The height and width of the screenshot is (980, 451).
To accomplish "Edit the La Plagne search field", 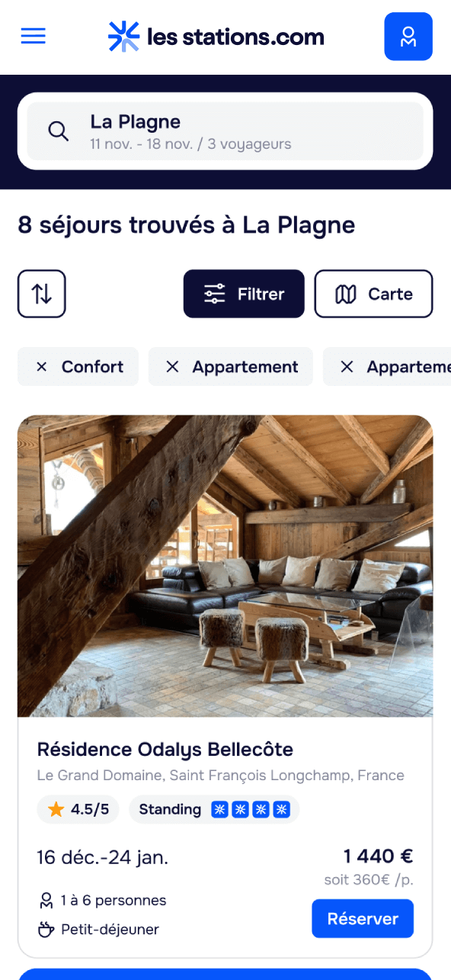I will 225,131.
